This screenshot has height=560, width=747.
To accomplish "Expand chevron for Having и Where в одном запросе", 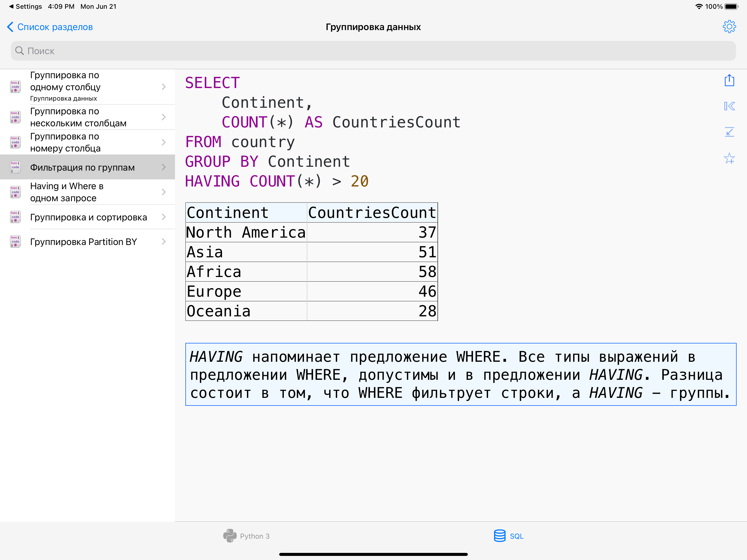I will (164, 192).
